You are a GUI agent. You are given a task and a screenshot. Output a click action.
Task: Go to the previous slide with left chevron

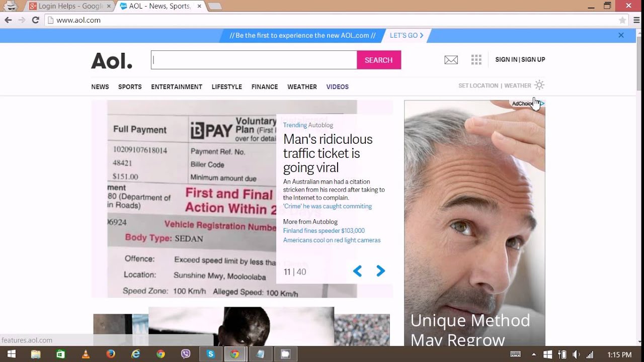(x=357, y=271)
